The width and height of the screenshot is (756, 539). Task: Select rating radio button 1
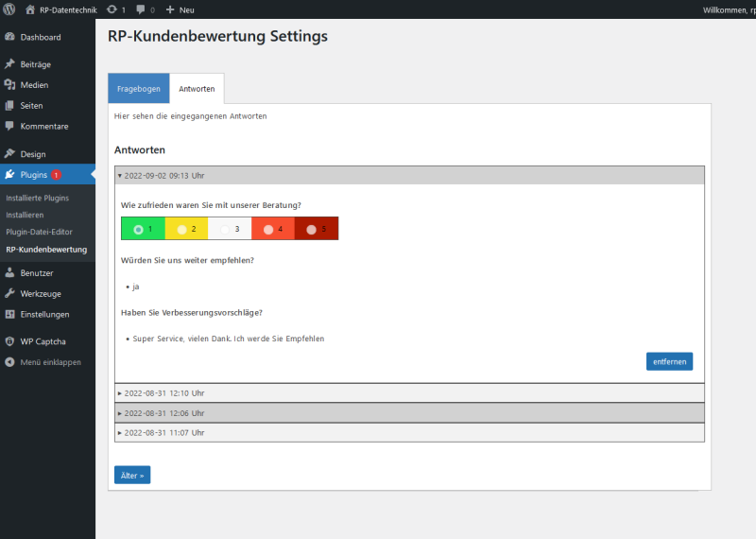[138, 229]
